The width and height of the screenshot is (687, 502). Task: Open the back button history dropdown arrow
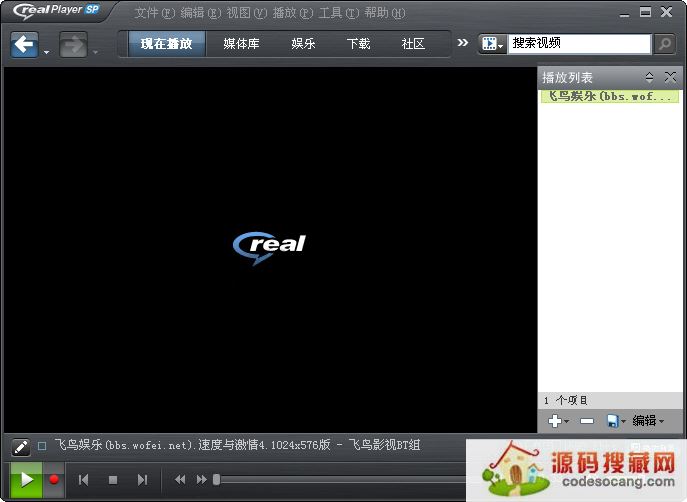[x=46, y=53]
